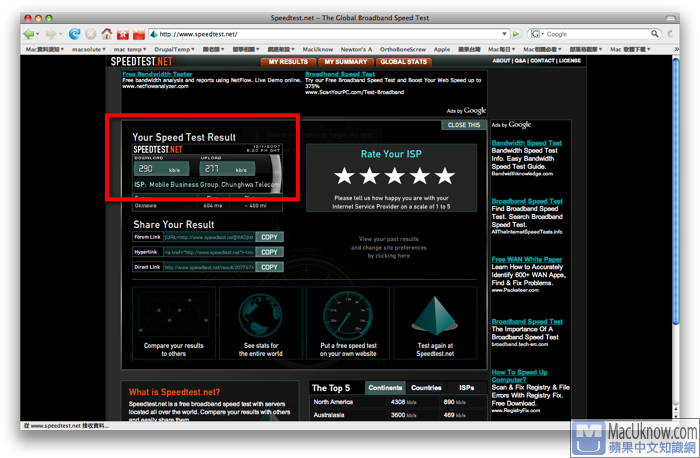
Task: Open the DrupalTemp bookmarks folder
Action: (x=175, y=49)
